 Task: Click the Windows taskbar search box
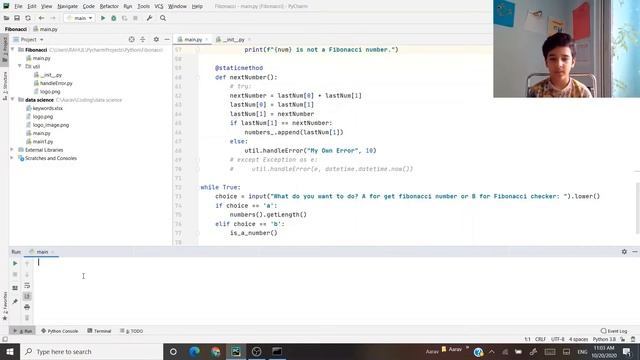tap(92, 351)
